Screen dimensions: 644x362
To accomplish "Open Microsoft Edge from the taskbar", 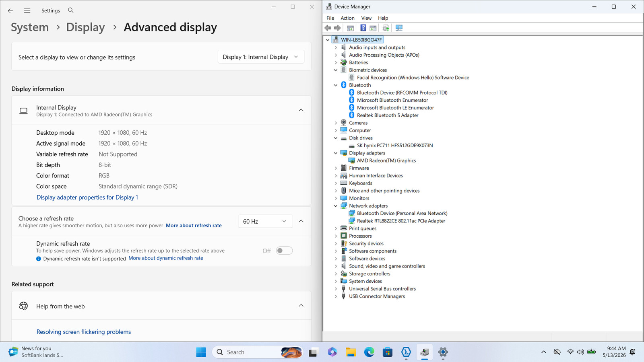I will (x=369, y=352).
